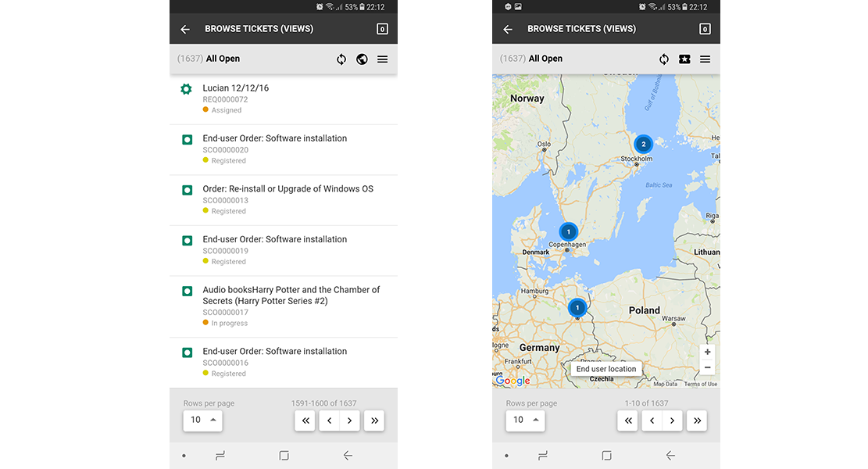Jump to first page in list screen
Viewport: 868px width, 469px height.
(x=305, y=421)
